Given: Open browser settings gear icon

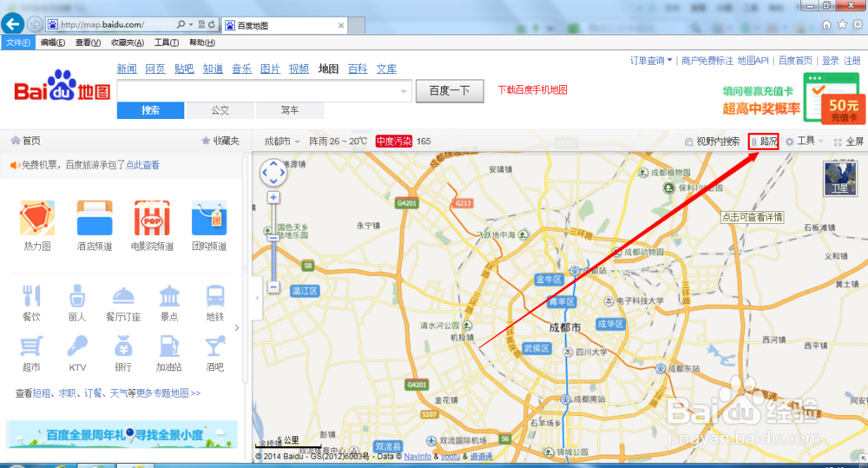Looking at the screenshot, I should (858, 24).
